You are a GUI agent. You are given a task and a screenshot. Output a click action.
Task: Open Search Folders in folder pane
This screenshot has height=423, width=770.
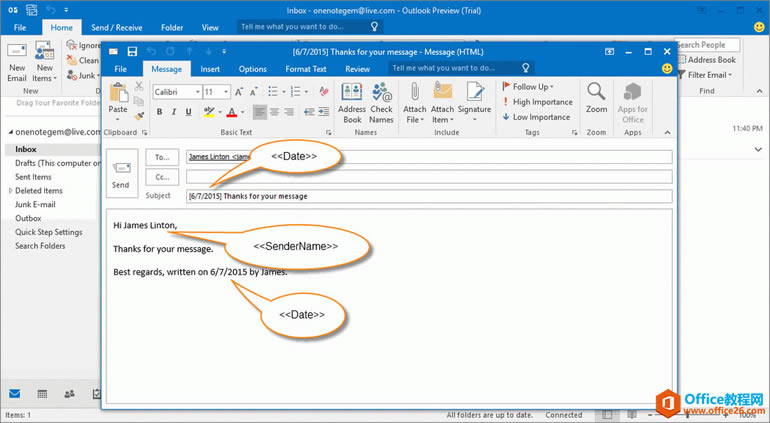coord(40,246)
